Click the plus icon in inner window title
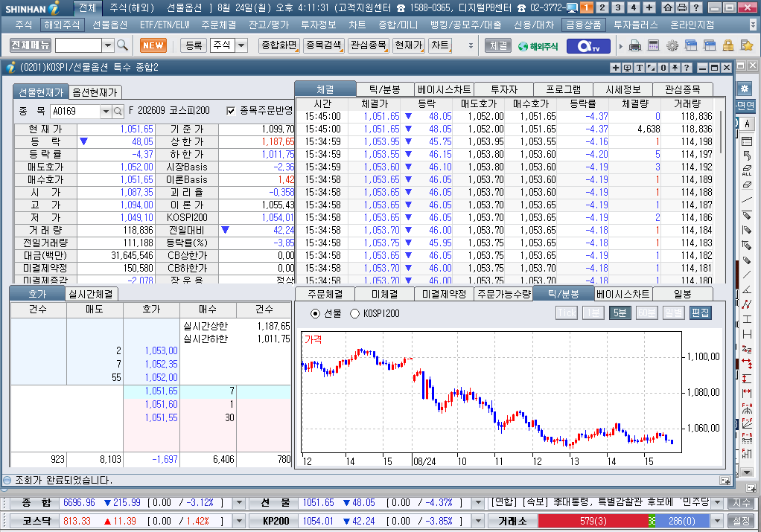This screenshot has width=761, height=532. pyautogui.click(x=615, y=68)
